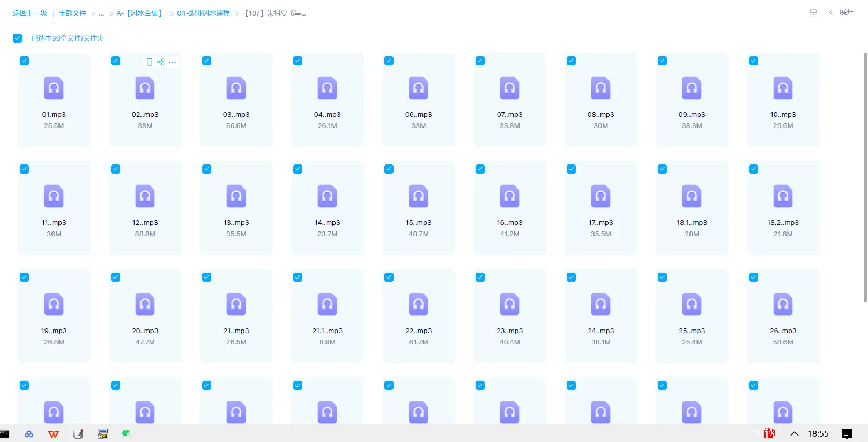868x442 pixels.
Task: Open the notepad app in the taskbar
Action: tap(78, 434)
